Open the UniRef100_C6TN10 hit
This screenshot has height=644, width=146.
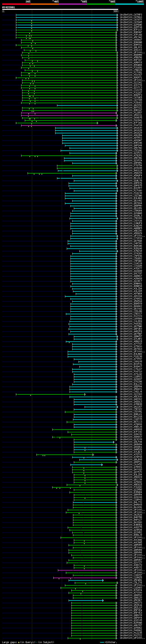[131, 17]
